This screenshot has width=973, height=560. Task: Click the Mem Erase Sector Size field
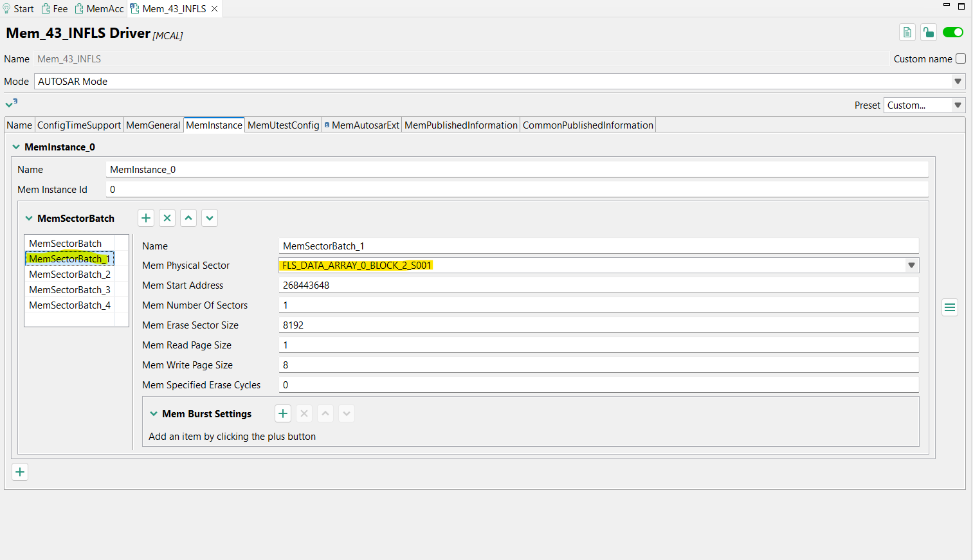click(x=599, y=325)
